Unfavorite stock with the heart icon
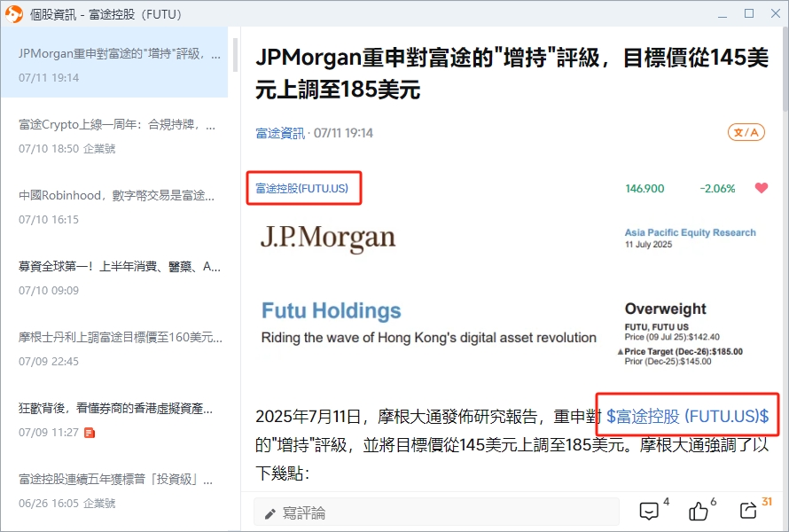The width and height of the screenshot is (789, 532). pos(762,188)
